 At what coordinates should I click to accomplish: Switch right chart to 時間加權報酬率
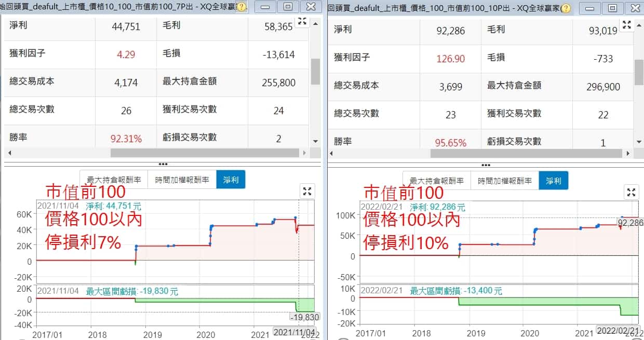(x=504, y=181)
